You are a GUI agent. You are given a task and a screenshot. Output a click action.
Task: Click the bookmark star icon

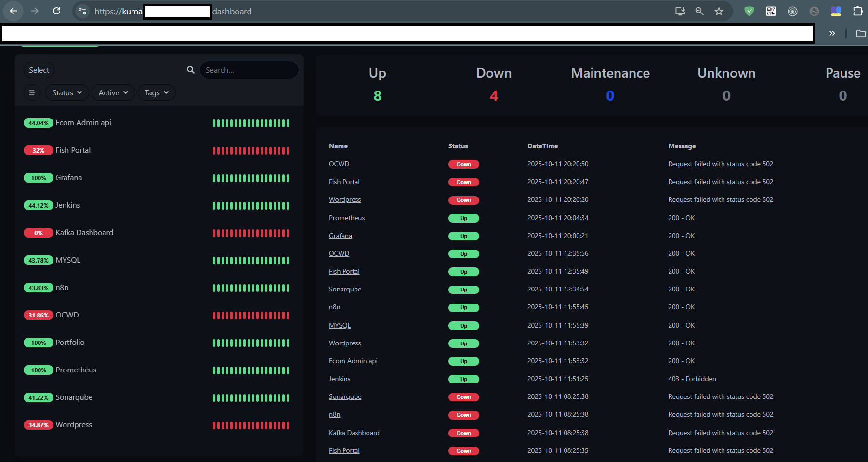tap(719, 11)
